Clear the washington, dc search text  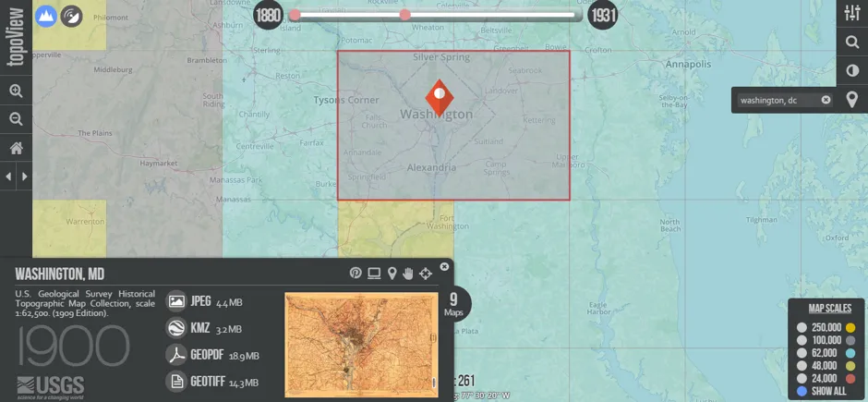click(x=826, y=100)
